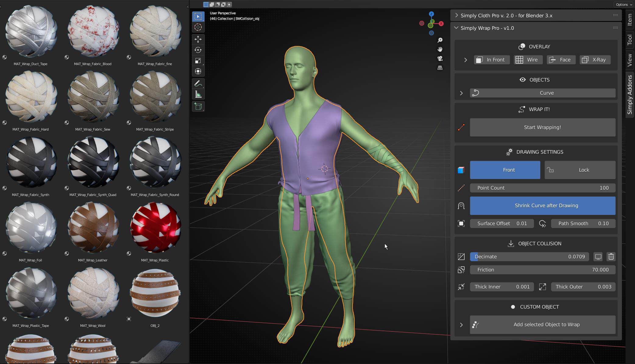The width and height of the screenshot is (635, 364).
Task: Click Add selected Object to Wrap
Action: (x=542, y=325)
